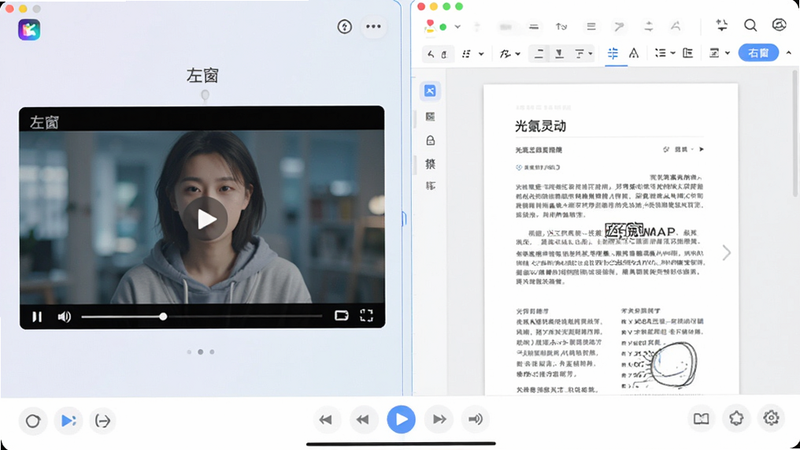Click the badge star icon in bottom bar
This screenshot has height=450, width=800.
[x=736, y=418]
